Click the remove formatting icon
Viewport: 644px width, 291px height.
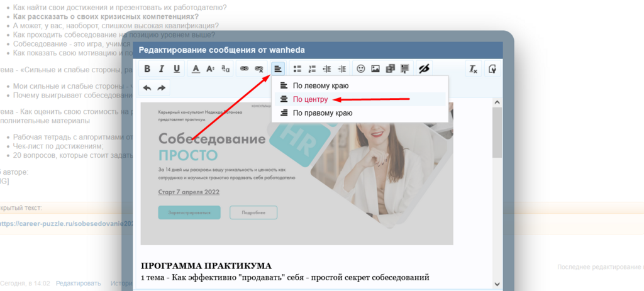(x=473, y=69)
